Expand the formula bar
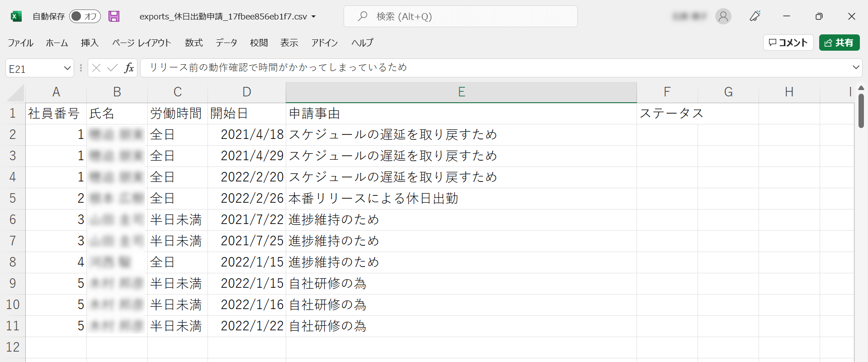 point(855,67)
